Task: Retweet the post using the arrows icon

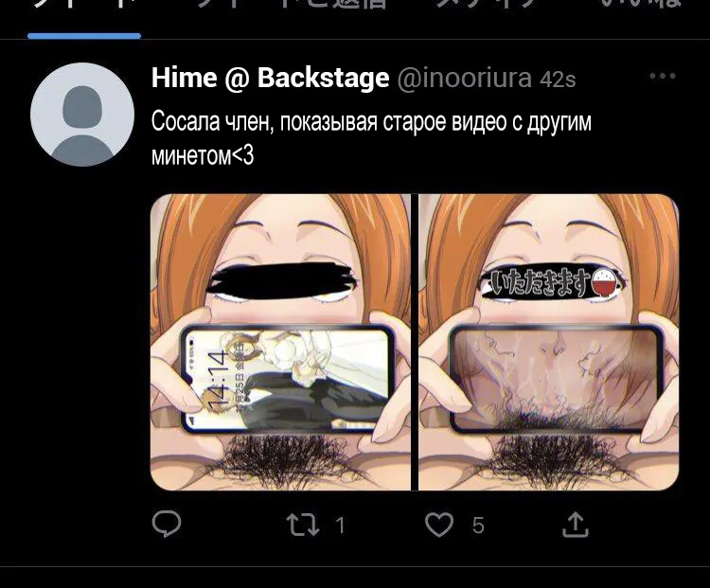Action: click(303, 525)
